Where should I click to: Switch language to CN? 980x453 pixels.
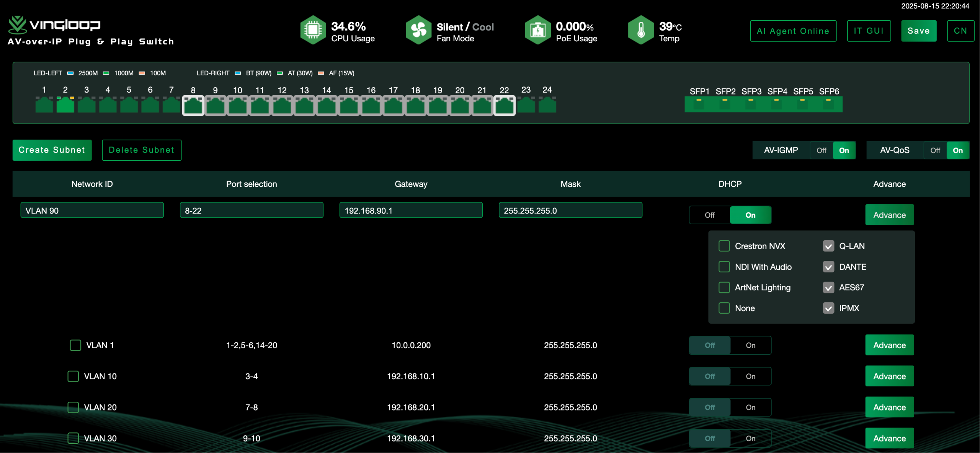pos(960,31)
